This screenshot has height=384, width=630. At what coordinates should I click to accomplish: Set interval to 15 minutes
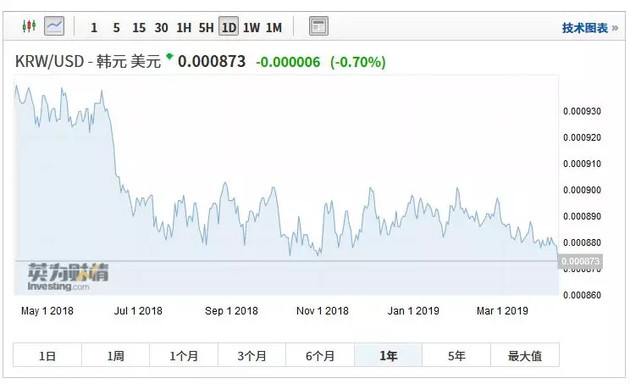(x=139, y=27)
